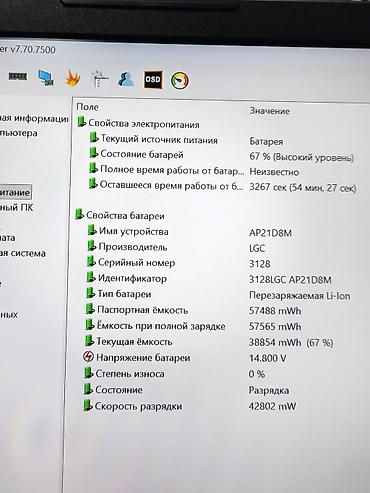
Task: Click the value '67 % (Высокий уровень)'
Action: (302, 157)
